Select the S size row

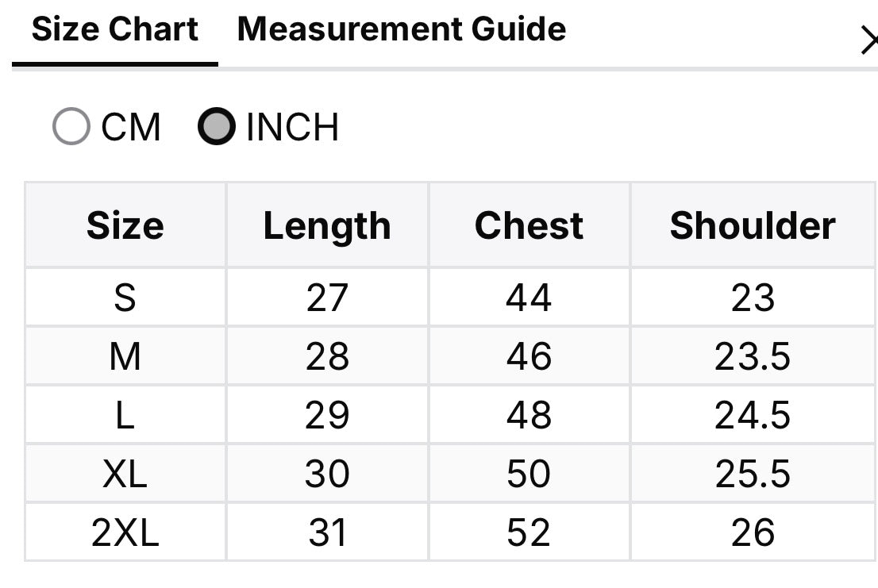click(451, 297)
